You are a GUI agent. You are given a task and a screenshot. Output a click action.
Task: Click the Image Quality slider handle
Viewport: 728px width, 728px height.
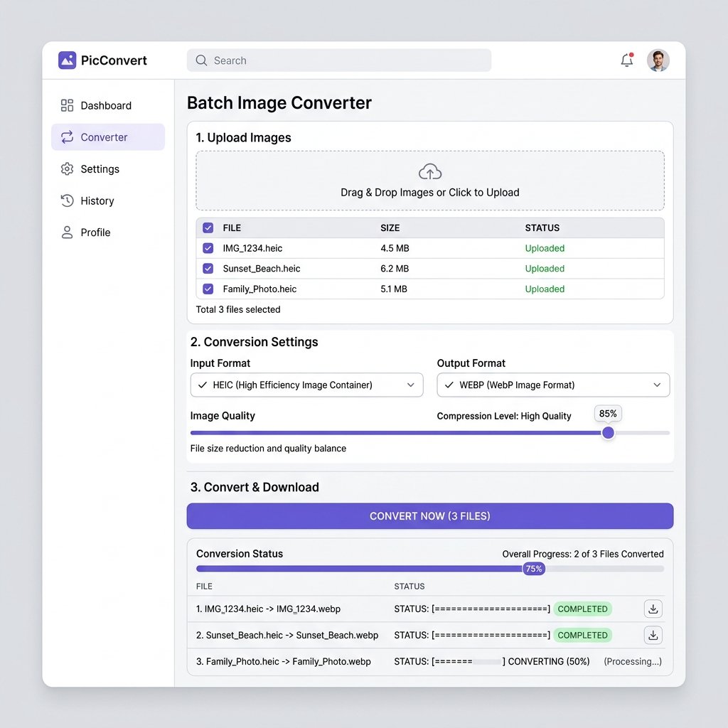click(x=608, y=433)
